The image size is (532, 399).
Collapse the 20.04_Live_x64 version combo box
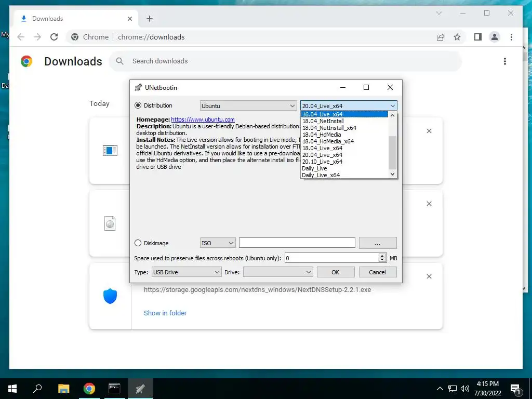pyautogui.click(x=349, y=106)
